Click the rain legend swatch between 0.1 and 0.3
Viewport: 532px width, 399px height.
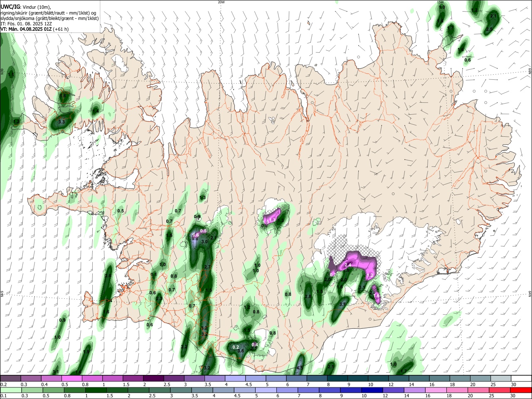(x=11, y=390)
